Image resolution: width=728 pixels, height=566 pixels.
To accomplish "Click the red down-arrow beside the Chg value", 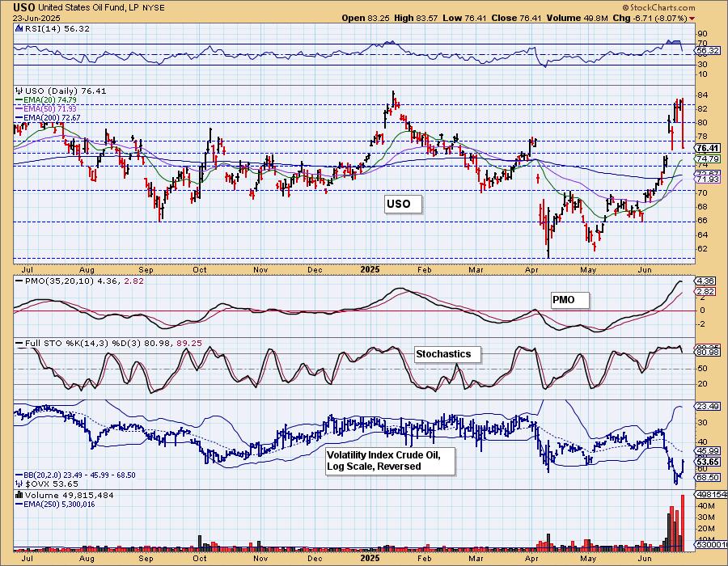I will click(x=692, y=18).
